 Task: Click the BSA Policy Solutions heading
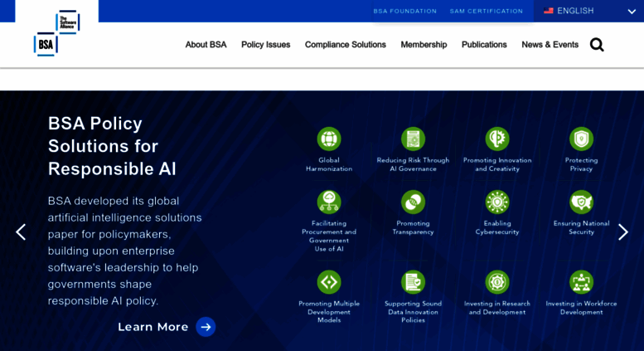pyautogui.click(x=112, y=146)
